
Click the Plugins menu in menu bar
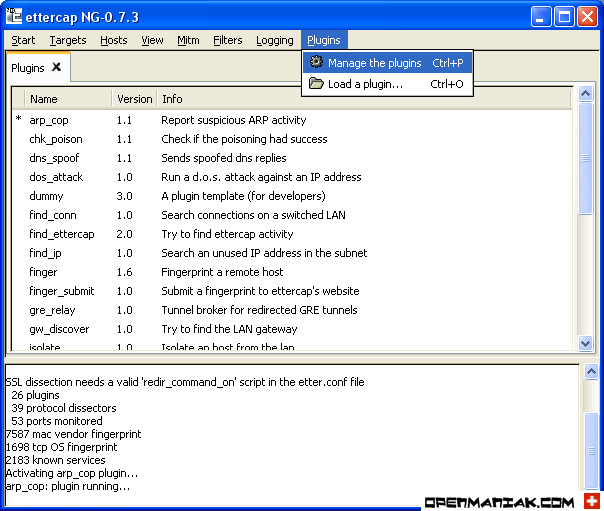324,40
